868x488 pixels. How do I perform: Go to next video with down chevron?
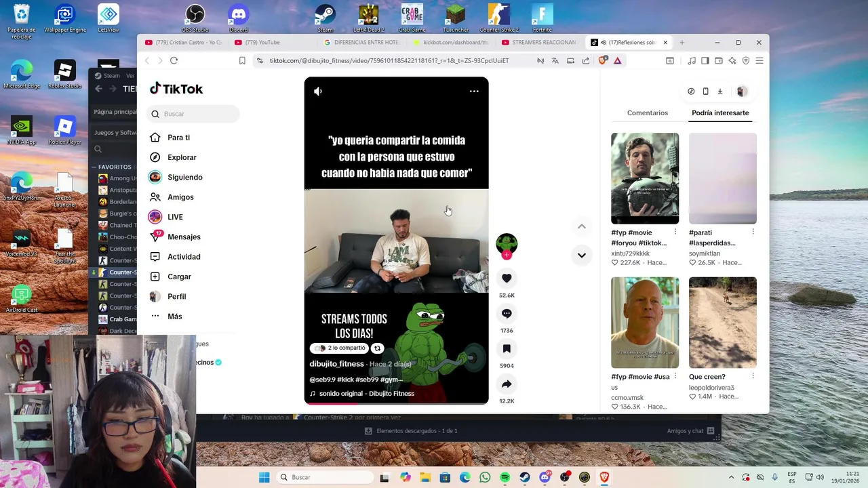[x=582, y=255]
